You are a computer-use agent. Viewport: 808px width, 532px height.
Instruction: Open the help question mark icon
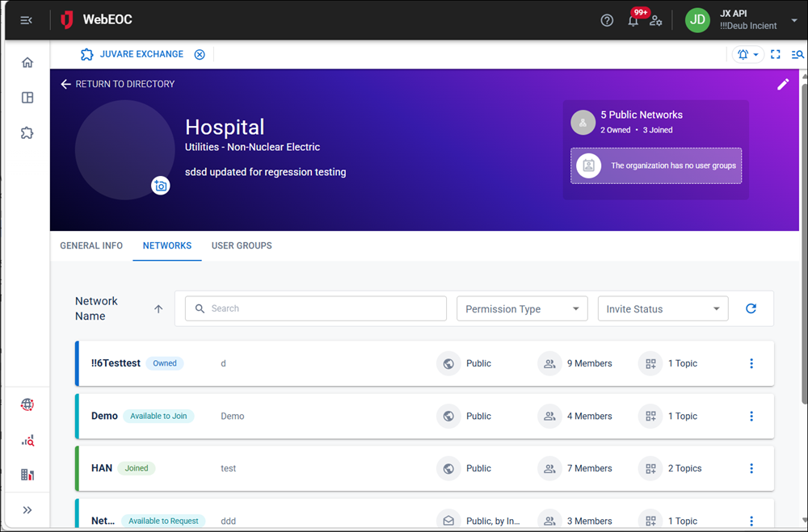pos(607,21)
